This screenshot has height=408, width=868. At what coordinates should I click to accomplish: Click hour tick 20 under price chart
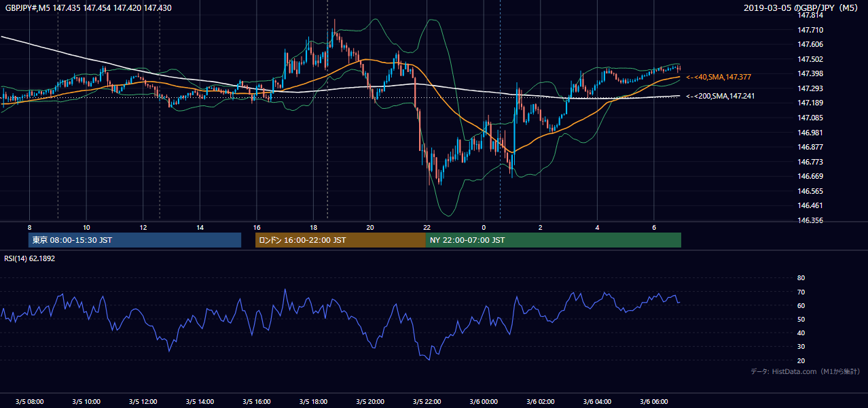[x=370, y=226]
